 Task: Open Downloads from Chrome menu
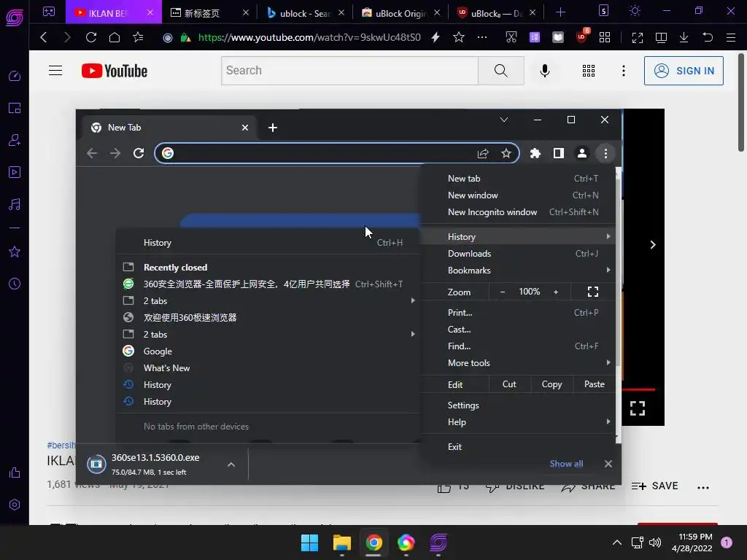(519, 253)
